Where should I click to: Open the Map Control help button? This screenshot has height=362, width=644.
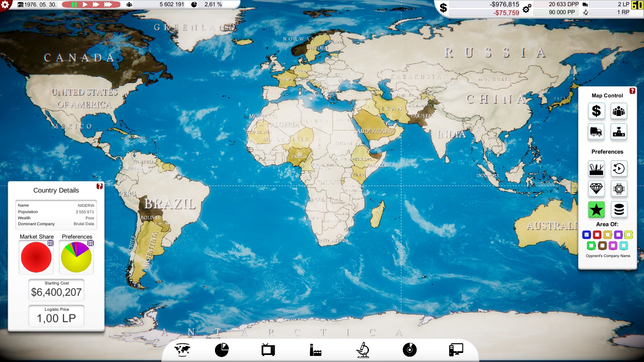point(632,91)
